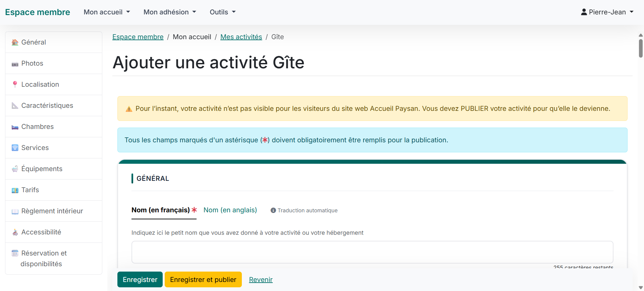Click the bathtub icon for Équipements
This screenshot has height=291, width=644.
point(15,169)
